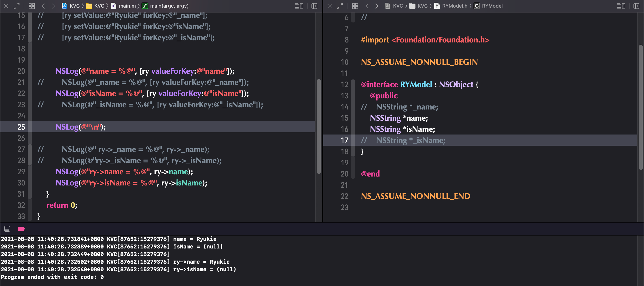Close the right editor pane

[x=330, y=6]
